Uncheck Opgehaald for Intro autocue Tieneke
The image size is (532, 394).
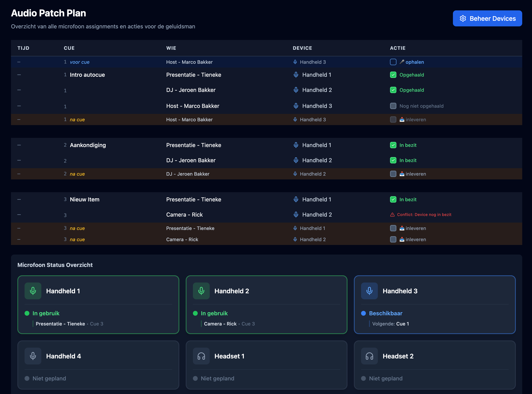click(x=393, y=75)
